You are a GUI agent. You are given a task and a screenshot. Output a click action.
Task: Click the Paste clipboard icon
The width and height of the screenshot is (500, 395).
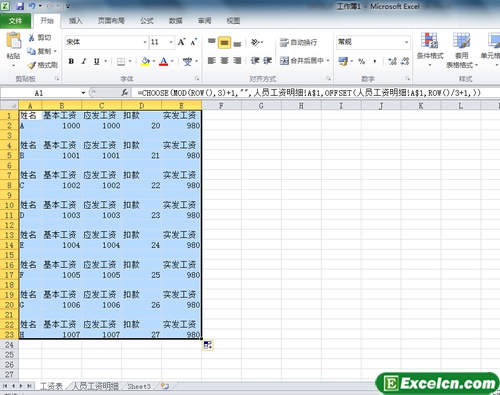14,41
